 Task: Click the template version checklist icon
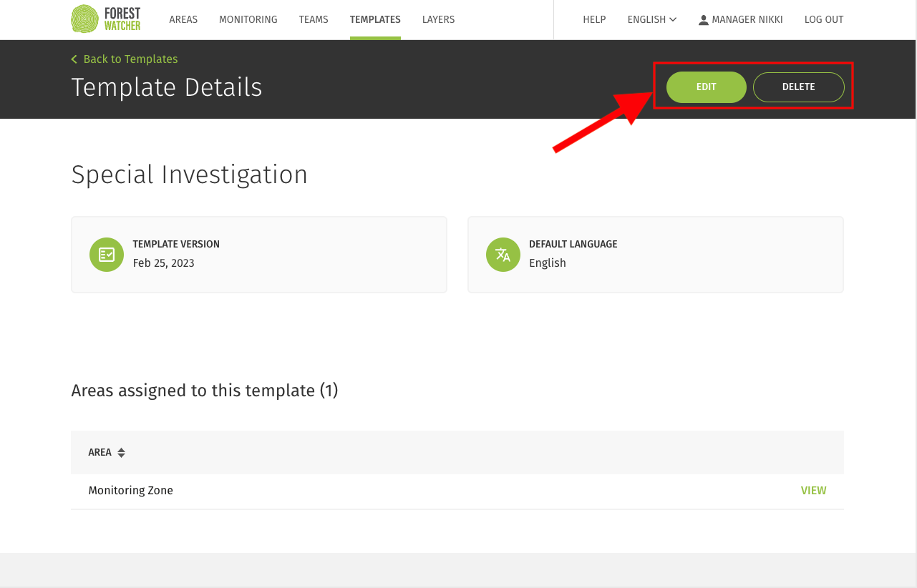click(x=107, y=255)
